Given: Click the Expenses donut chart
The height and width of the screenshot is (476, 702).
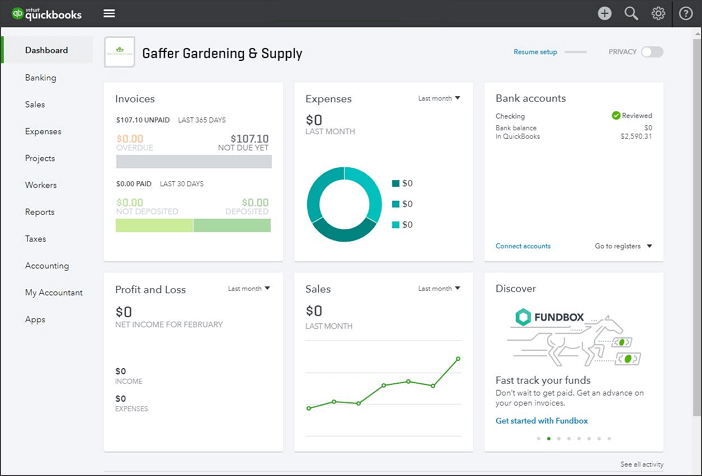Looking at the screenshot, I should pos(344,204).
